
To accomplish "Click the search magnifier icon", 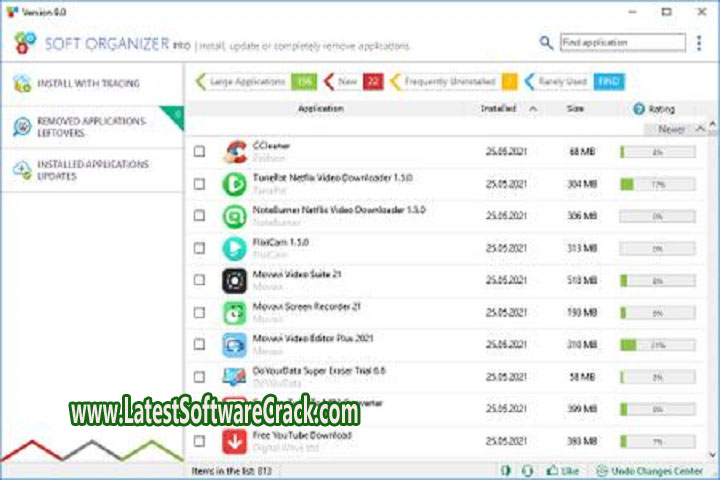I will pos(546,43).
